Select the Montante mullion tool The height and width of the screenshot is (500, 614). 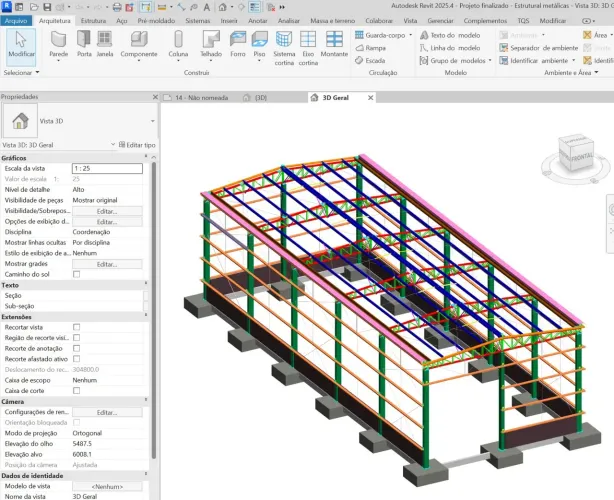334,44
